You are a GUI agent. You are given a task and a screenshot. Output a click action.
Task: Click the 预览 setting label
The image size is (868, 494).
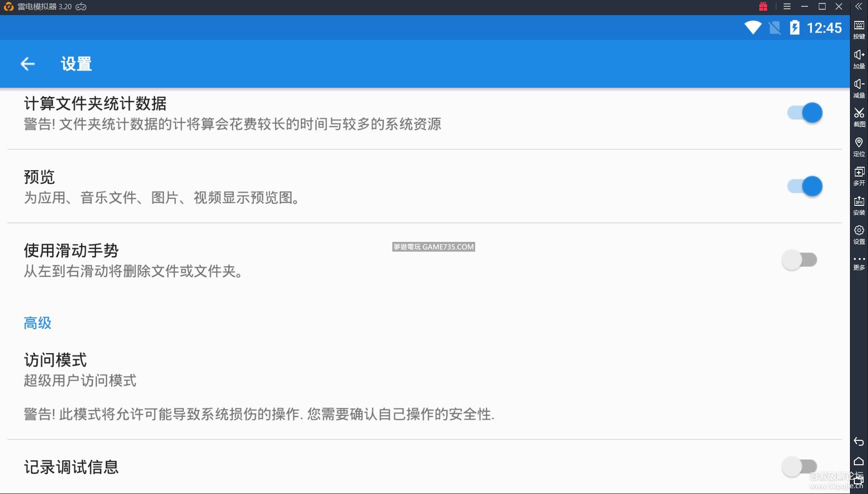coord(39,177)
